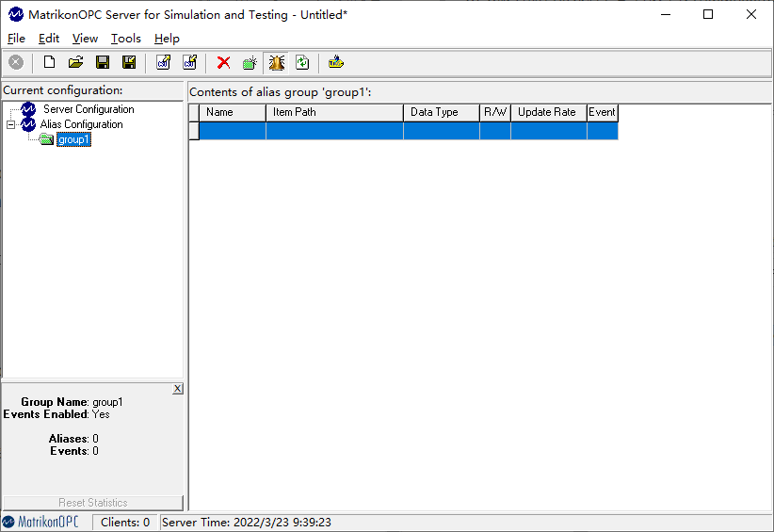This screenshot has height=532, width=774.
Task: Select the highlighted empty alias row
Action: [x=409, y=131]
